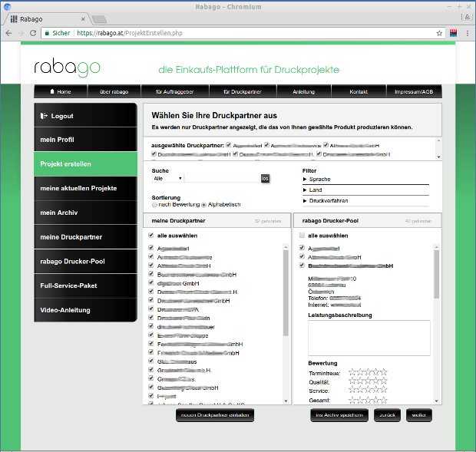Open 'rabago Drucker-Pool' sidebar entry
Image resolution: width=476 pixels, height=452 pixels.
pyautogui.click(x=86, y=261)
